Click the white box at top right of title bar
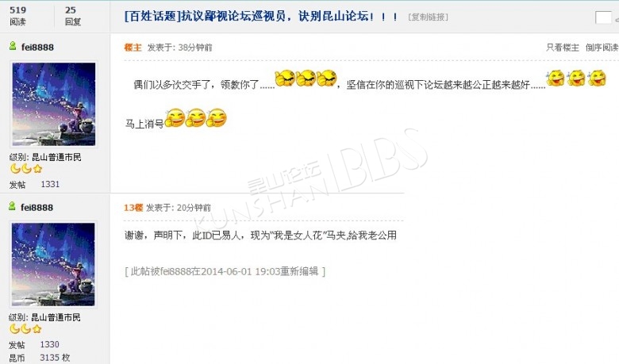 [x=603, y=17]
